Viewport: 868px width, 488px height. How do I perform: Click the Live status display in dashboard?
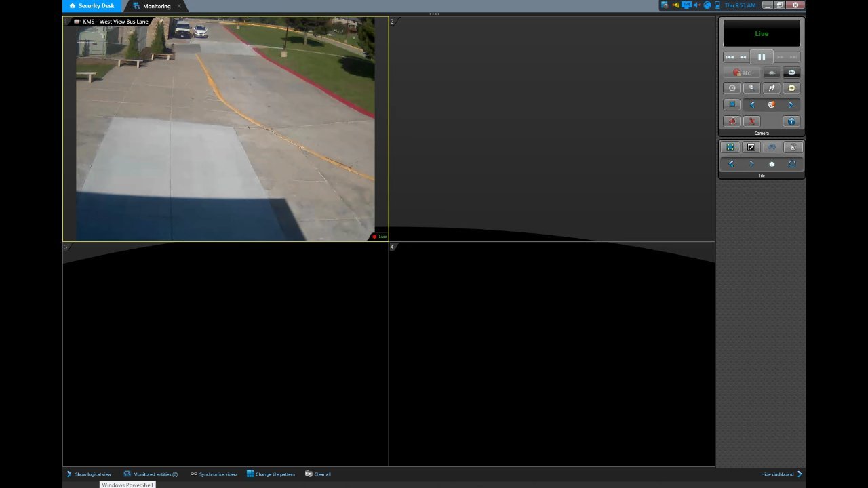[x=762, y=33]
